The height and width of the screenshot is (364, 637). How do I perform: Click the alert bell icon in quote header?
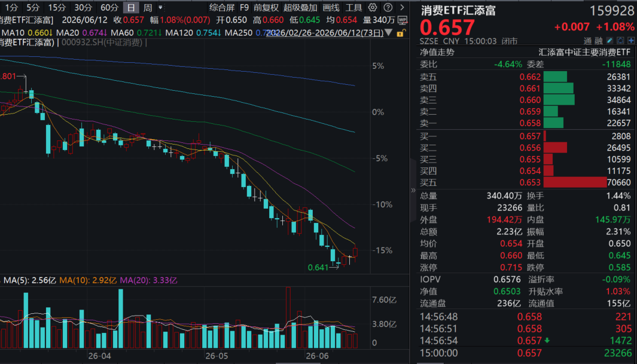(620, 41)
